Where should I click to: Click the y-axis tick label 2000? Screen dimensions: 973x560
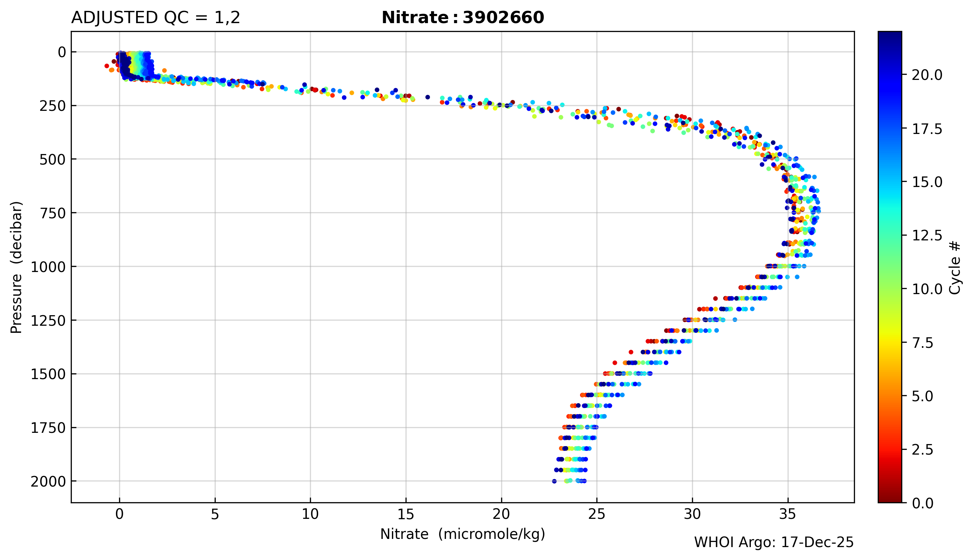(x=48, y=481)
